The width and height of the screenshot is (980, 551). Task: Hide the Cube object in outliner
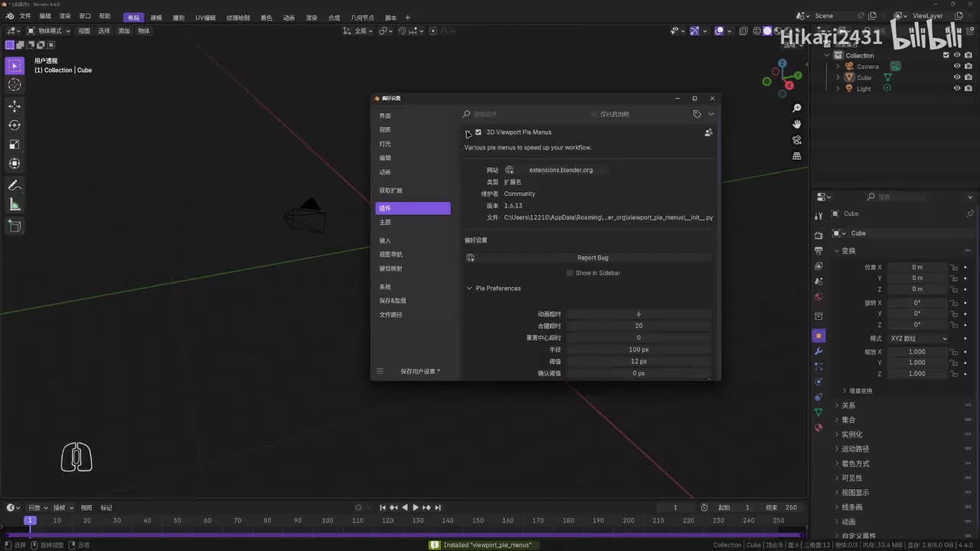(957, 77)
